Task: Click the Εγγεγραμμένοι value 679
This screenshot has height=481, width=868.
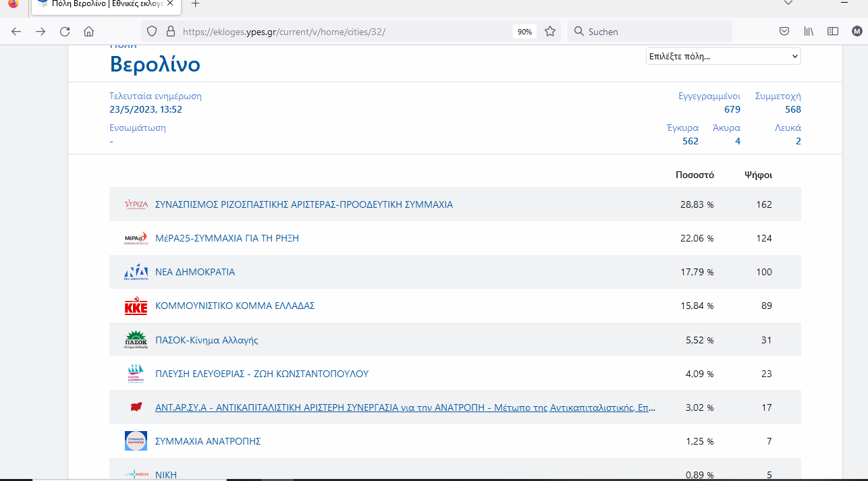Action: coord(732,109)
